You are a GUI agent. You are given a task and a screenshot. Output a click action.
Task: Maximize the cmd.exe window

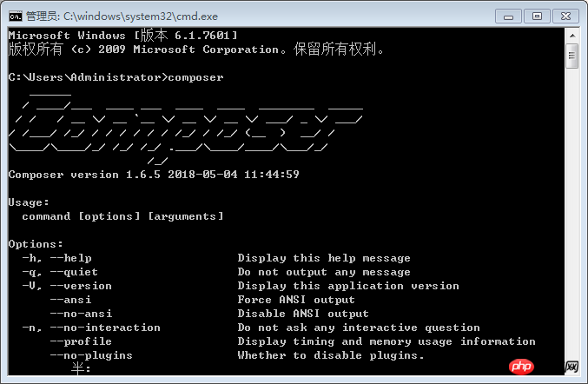(x=537, y=17)
